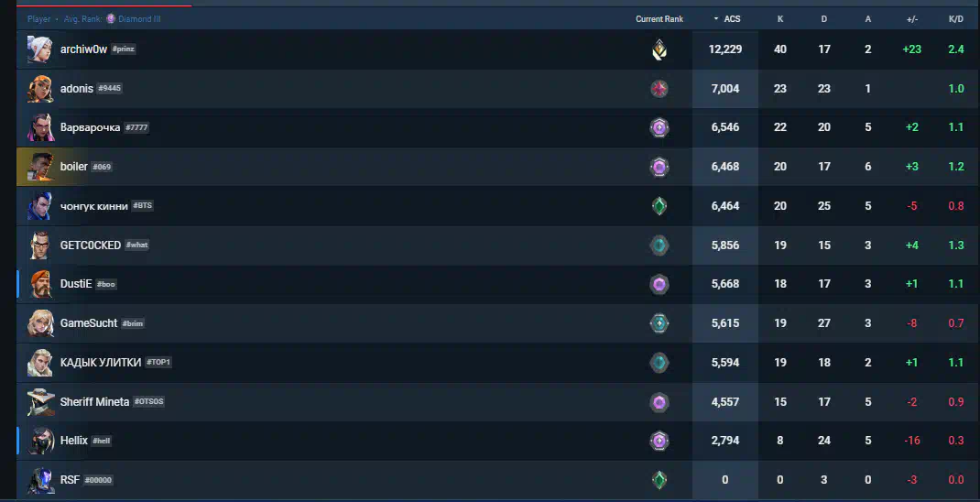The image size is (980, 502).
Task: Sort table by K/D column header
Action: coord(955,18)
